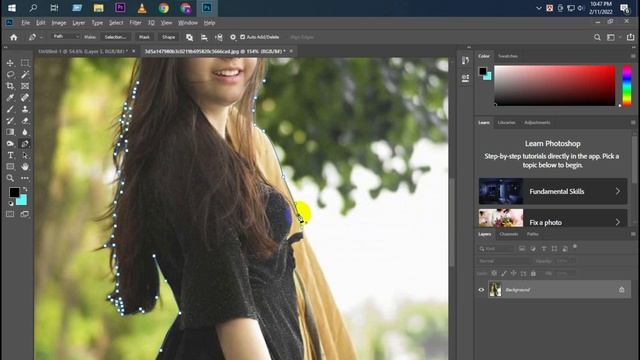640x360 pixels.
Task: Select the Gradient tool
Action: 10,132
